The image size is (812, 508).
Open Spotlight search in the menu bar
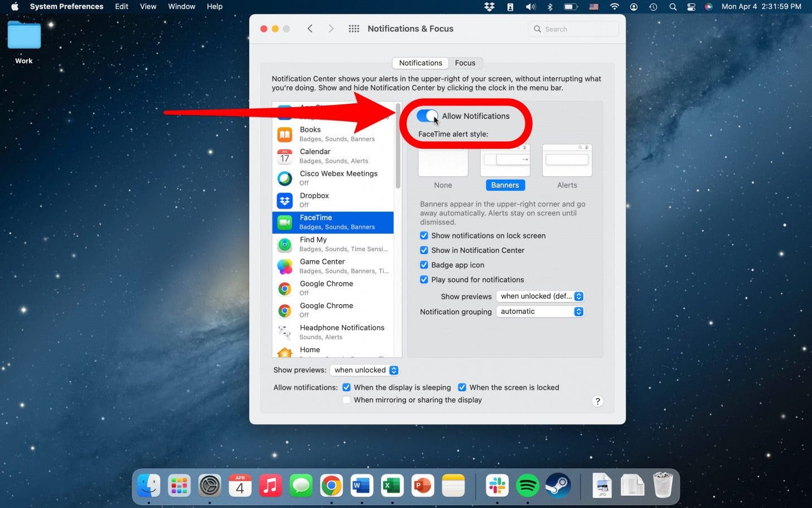point(673,7)
